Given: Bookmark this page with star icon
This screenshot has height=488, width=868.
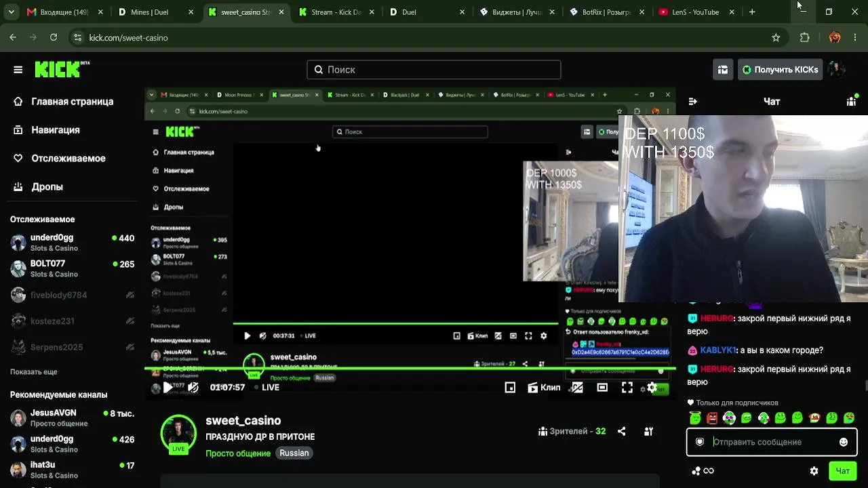Looking at the screenshot, I should 776,38.
